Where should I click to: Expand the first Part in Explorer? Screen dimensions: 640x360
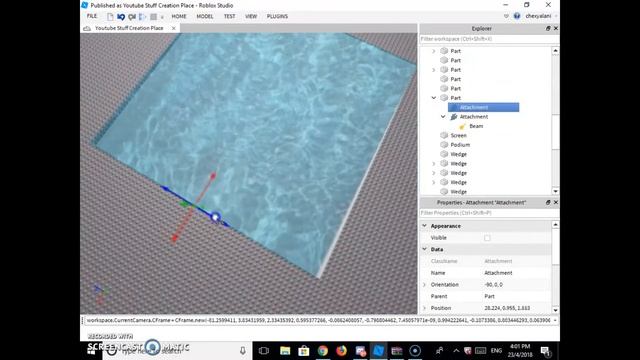pos(434,51)
